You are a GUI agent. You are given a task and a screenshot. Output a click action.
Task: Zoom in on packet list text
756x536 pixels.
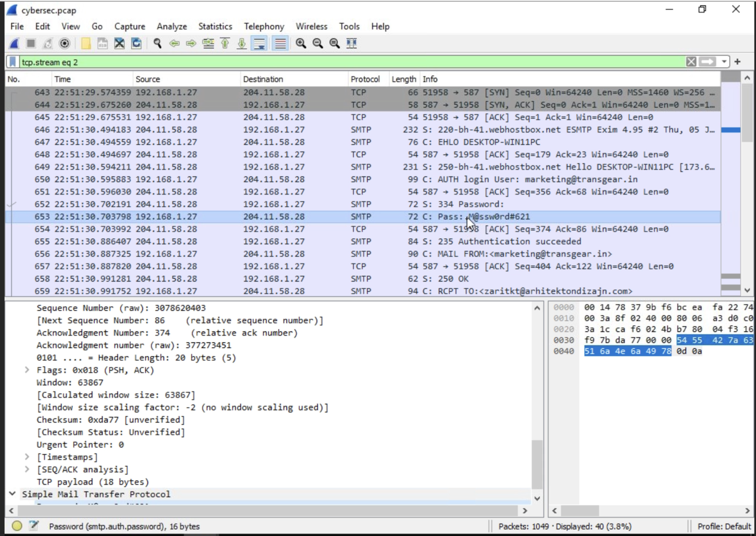click(x=301, y=43)
